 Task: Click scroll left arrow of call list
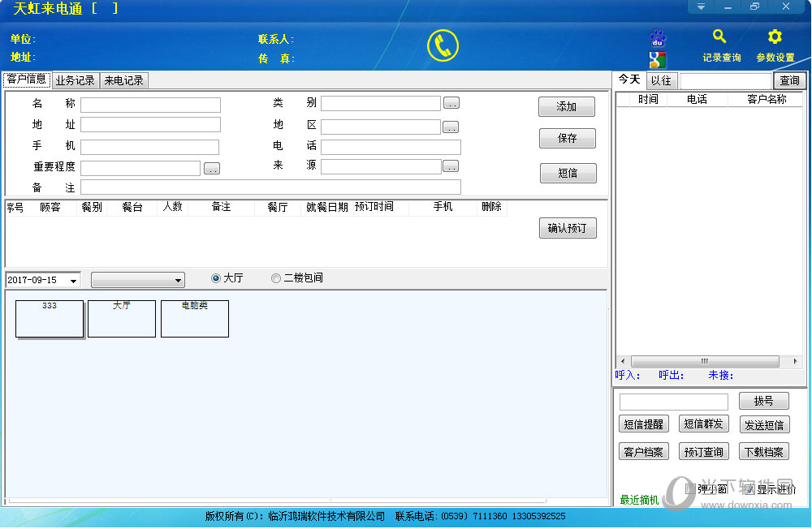pos(623,361)
